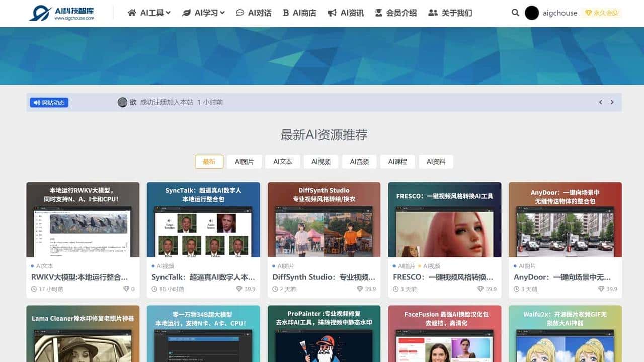The height and width of the screenshot is (362, 644).
Task: Switch to the AI图片 filter tab
Action: 244,162
